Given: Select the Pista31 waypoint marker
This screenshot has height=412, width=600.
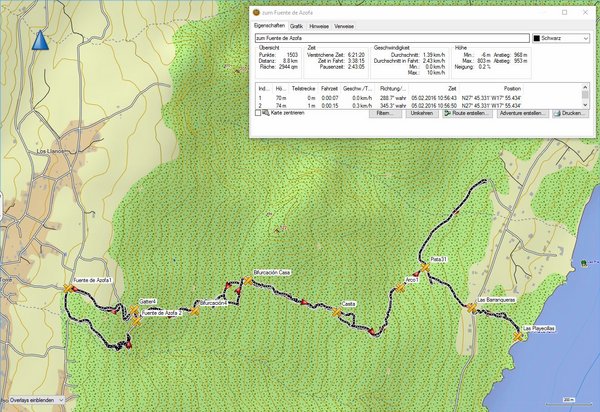Looking at the screenshot, I should [424, 268].
